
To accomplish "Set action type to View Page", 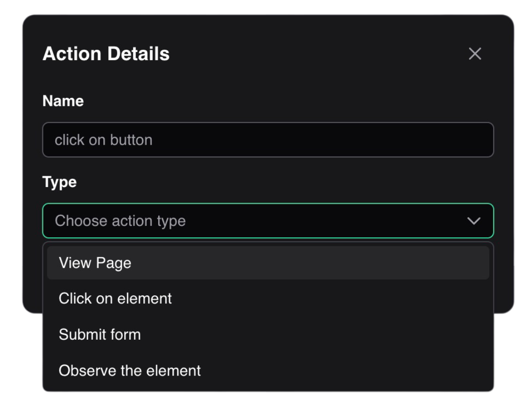I will (x=95, y=263).
